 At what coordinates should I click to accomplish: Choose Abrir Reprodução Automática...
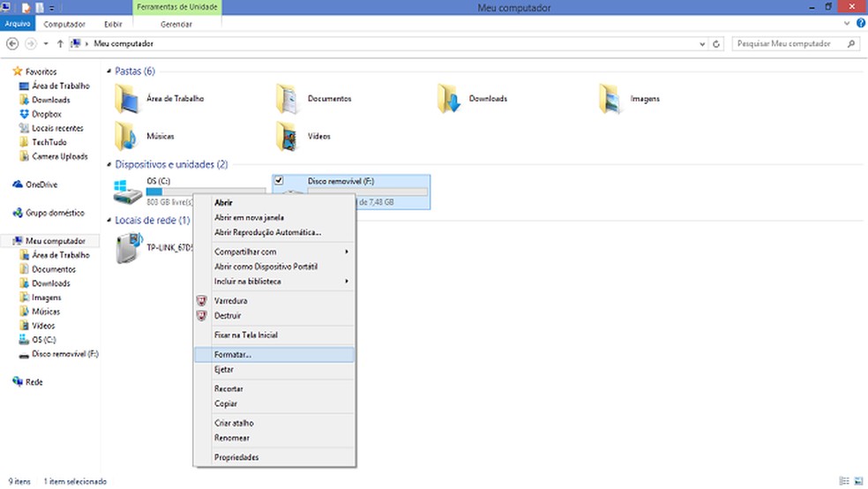274,233
